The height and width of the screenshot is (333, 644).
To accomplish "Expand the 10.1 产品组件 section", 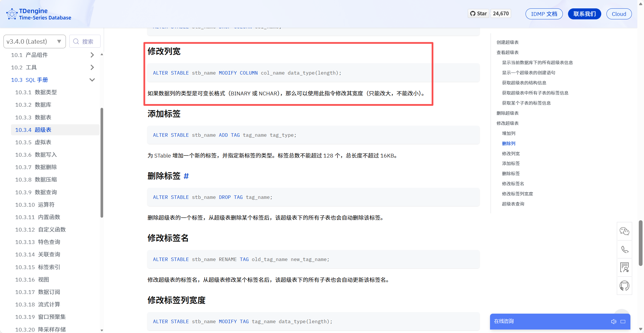I will coord(92,55).
